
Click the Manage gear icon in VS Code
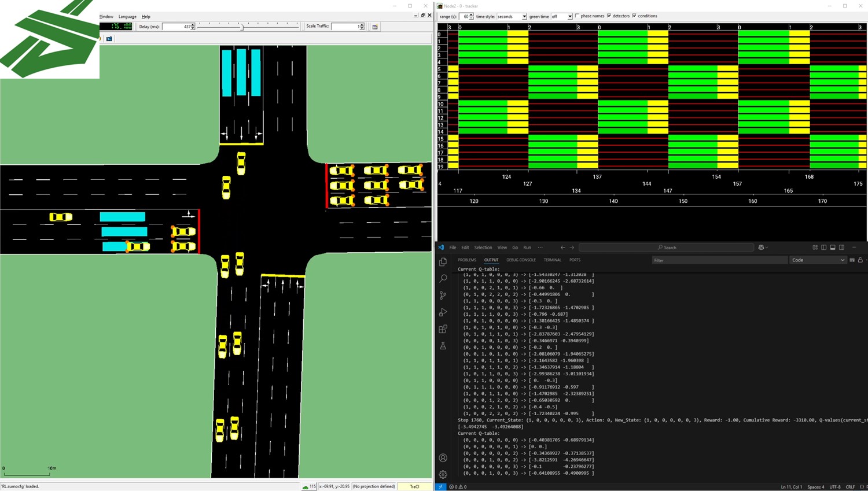(443, 474)
